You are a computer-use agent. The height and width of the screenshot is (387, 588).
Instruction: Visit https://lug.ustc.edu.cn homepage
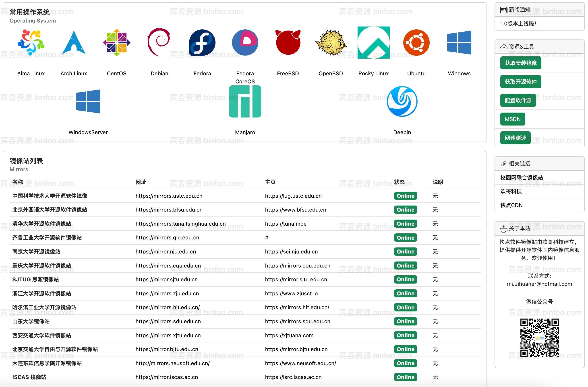pos(293,196)
